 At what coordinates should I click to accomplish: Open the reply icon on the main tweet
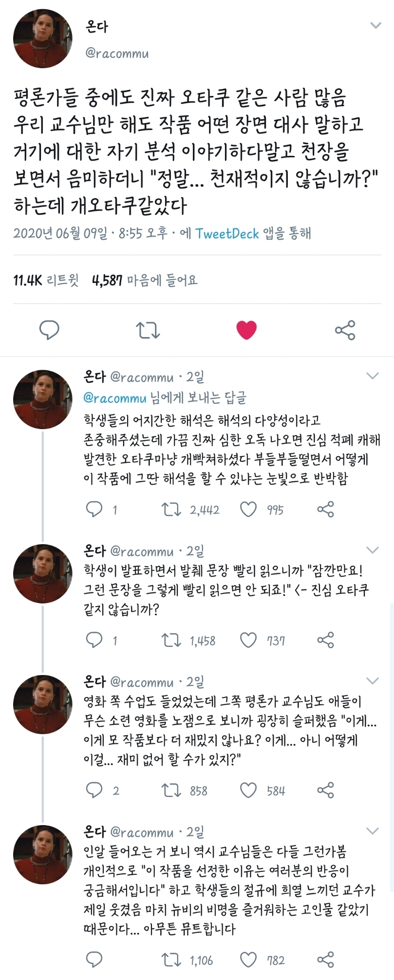[49, 330]
